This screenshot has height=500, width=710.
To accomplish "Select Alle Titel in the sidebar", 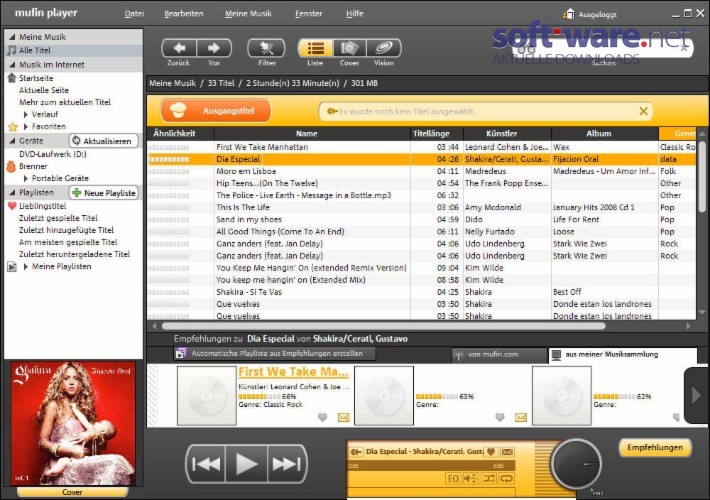I will (x=35, y=50).
